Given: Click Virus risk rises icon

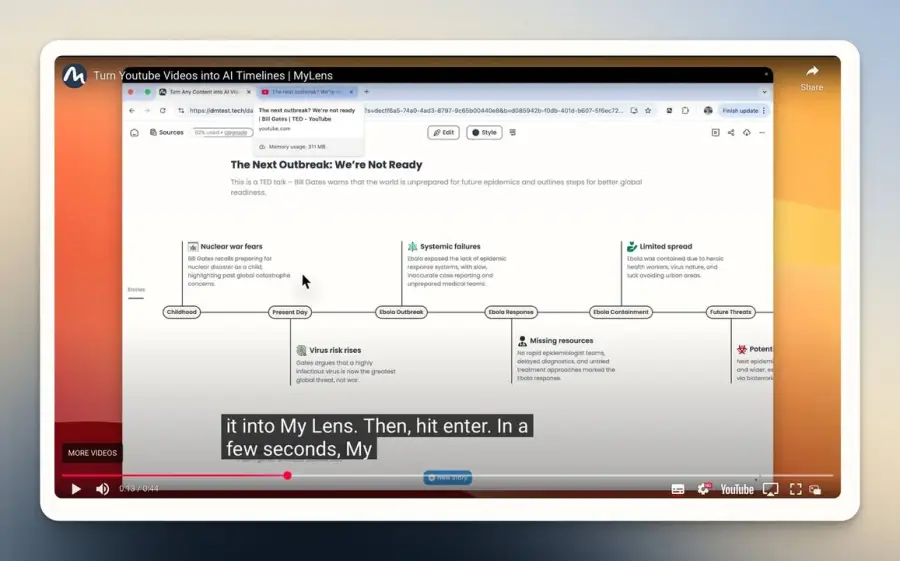Looking at the screenshot, I should pyautogui.click(x=301, y=350).
